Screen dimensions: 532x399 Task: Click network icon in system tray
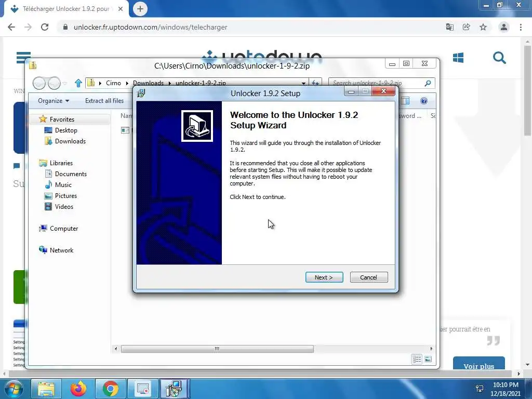480,389
